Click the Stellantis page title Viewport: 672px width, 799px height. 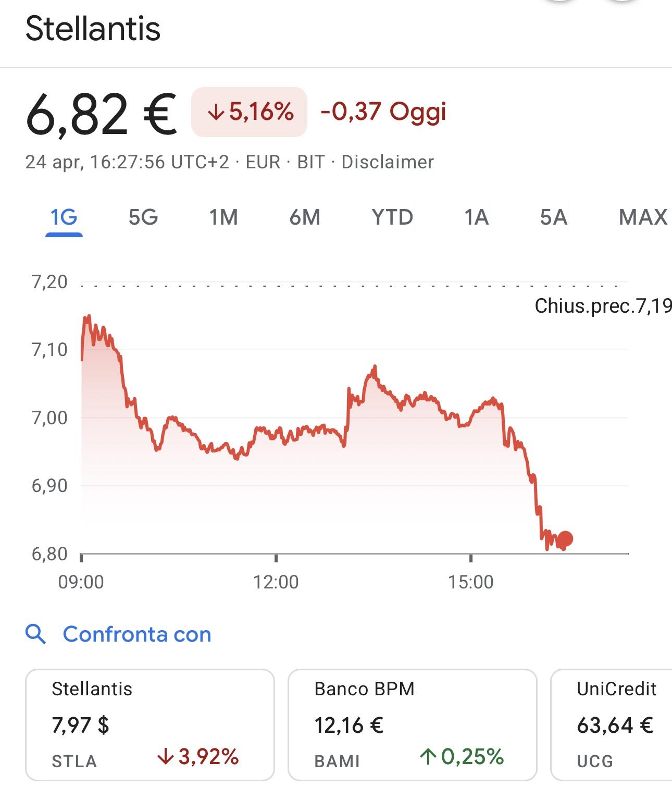coord(93,28)
